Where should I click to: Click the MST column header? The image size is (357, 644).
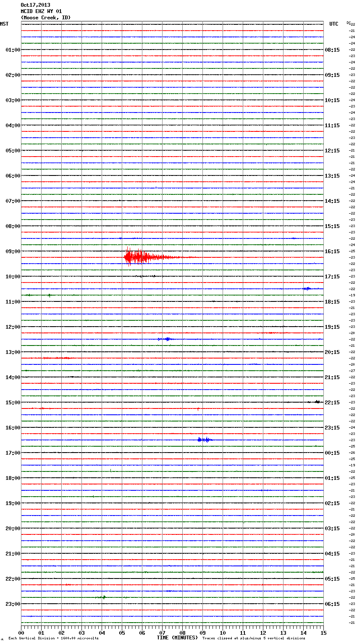pyautogui.click(x=4, y=24)
